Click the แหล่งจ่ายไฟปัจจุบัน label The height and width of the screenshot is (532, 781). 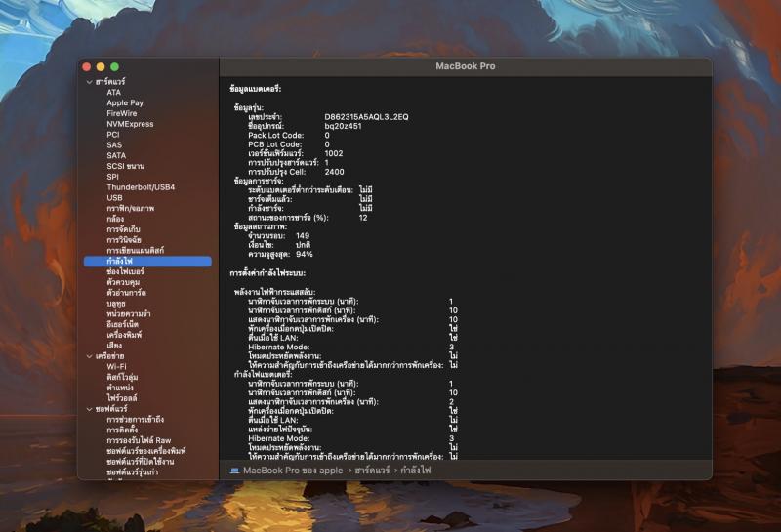[280, 429]
